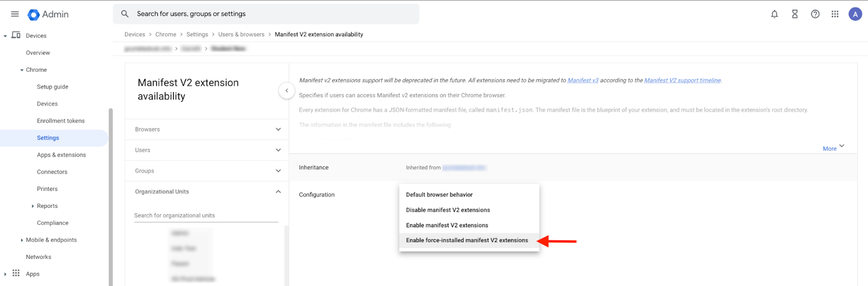Screen dimensions: 868x286
Task: Open the help question mark icon
Action: pos(815,14)
